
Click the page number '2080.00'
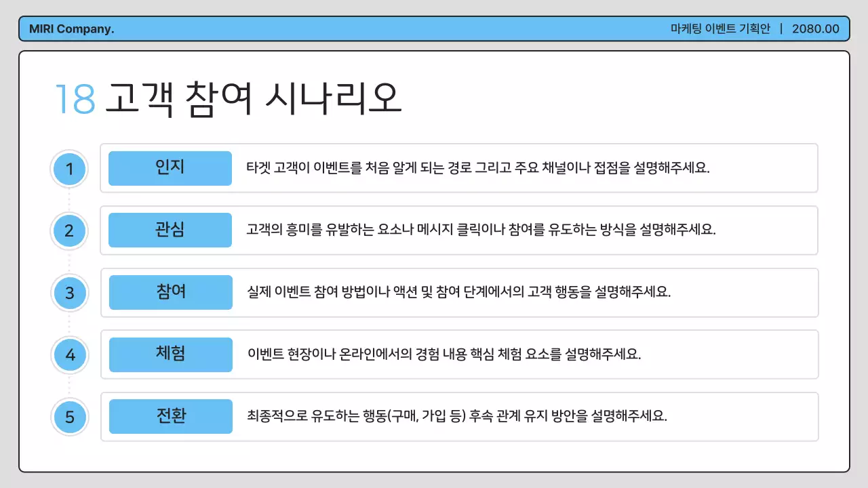816,28
